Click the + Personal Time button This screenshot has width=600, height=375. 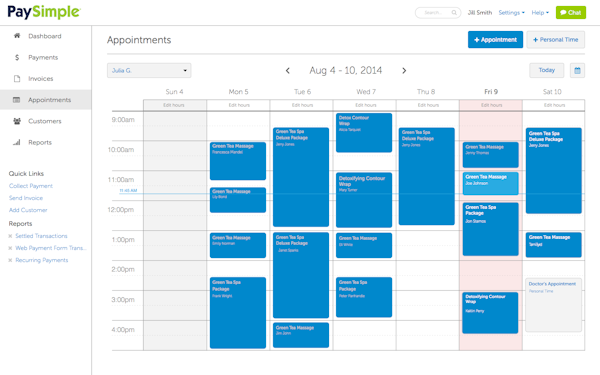(556, 39)
